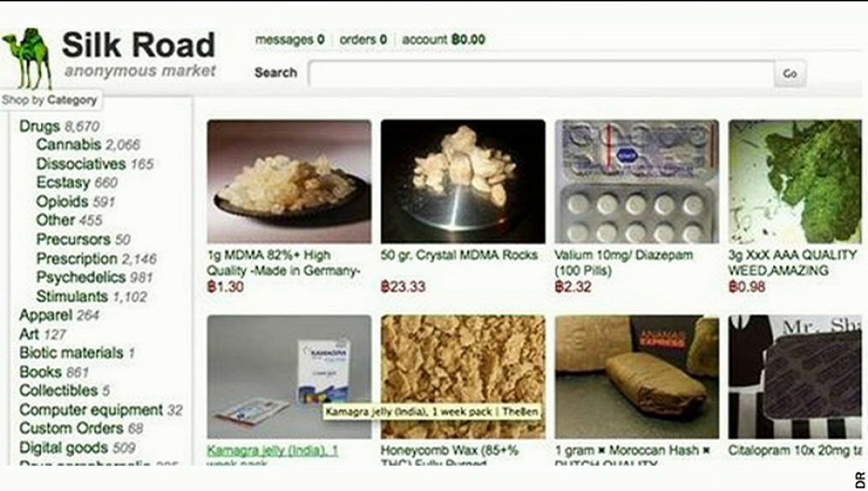This screenshot has width=868, height=491.
Task: Select the Psychedelics category
Action: point(81,278)
